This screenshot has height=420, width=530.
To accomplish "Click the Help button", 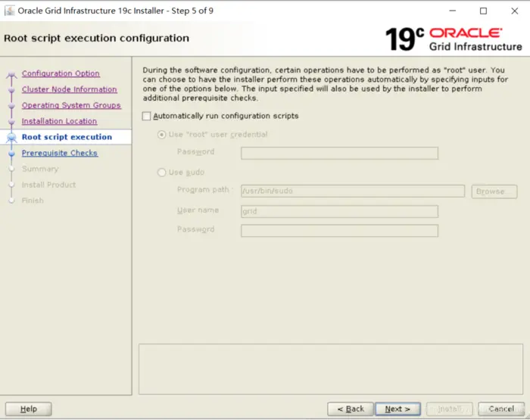I will [x=29, y=409].
